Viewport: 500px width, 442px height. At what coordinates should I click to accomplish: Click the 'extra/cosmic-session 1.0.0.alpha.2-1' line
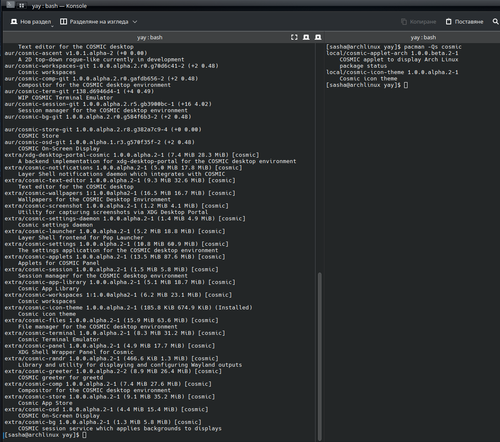tap(111, 269)
